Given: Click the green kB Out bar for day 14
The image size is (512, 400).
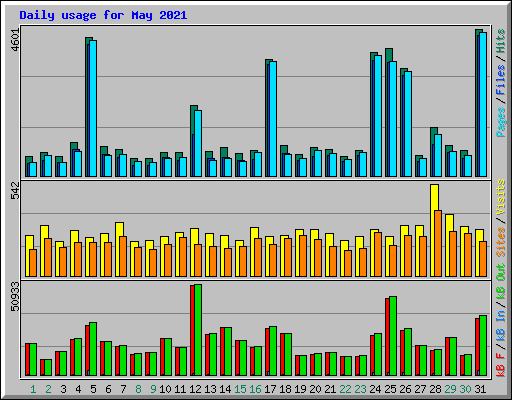Looking at the screenshot, I should [x=228, y=351].
